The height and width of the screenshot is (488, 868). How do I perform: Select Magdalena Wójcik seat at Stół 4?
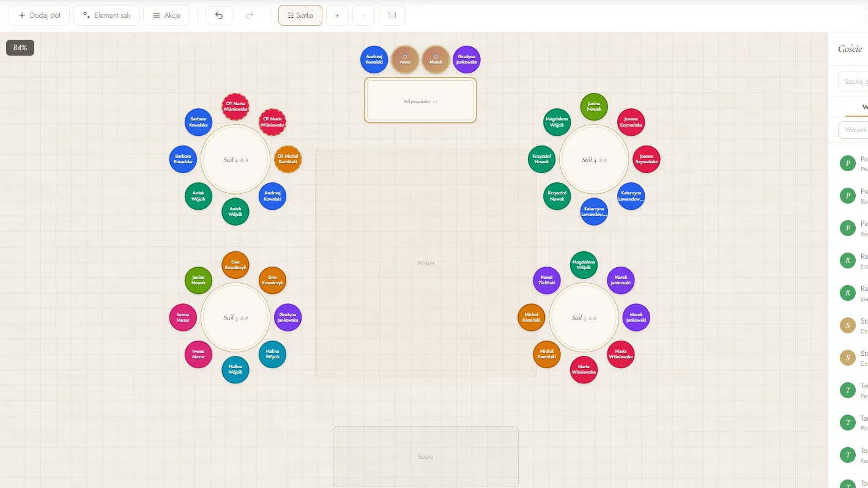(557, 122)
